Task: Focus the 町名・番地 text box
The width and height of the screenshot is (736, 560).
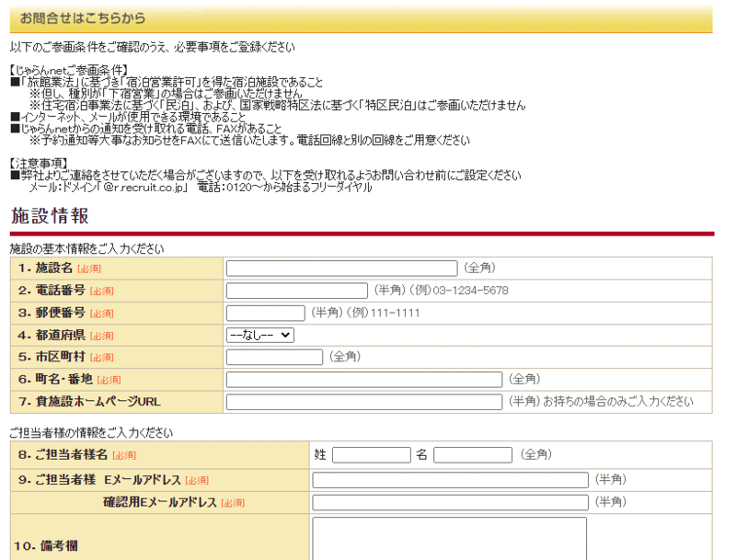Action: (363, 380)
